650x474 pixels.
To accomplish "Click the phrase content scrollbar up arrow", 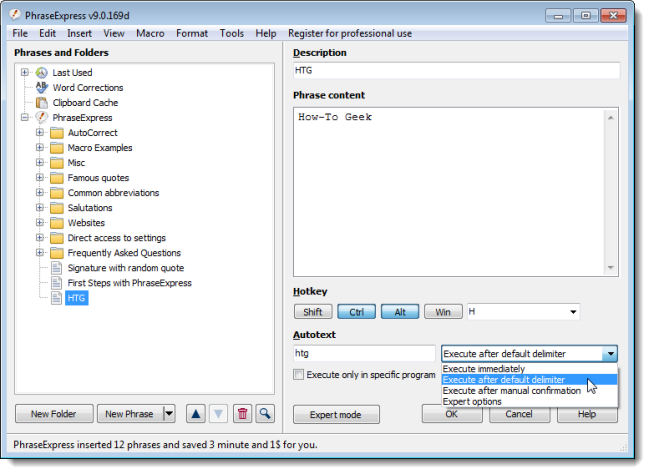I will tap(611, 118).
